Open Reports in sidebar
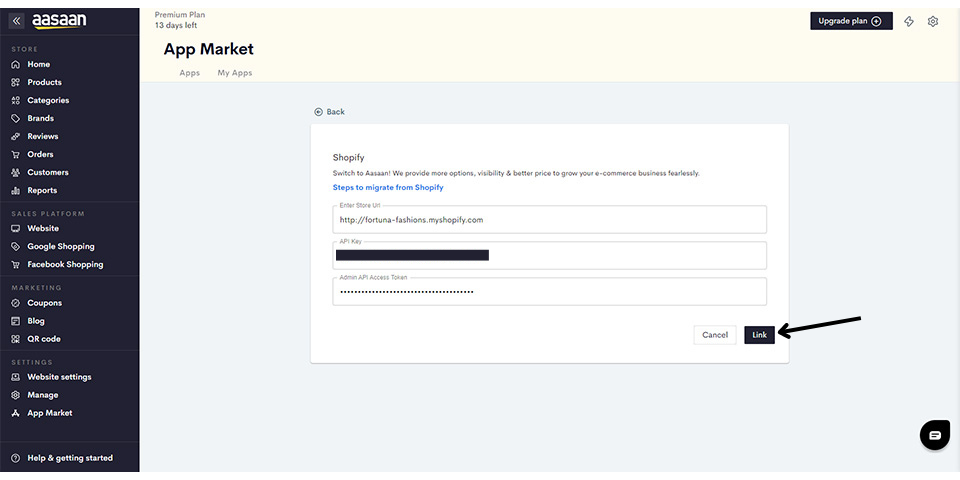 click(x=42, y=190)
